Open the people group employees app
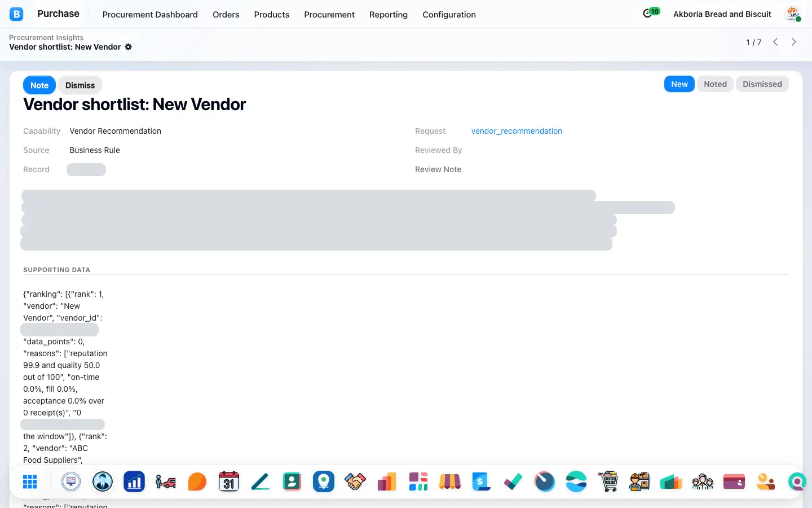Viewport: 812px width, 508px height. click(703, 481)
